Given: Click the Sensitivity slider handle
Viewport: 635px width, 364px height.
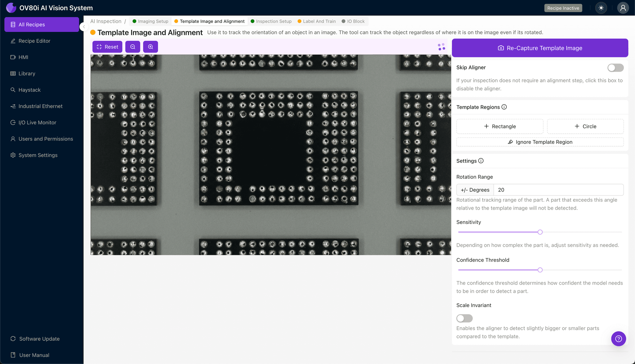Looking at the screenshot, I should (540, 232).
